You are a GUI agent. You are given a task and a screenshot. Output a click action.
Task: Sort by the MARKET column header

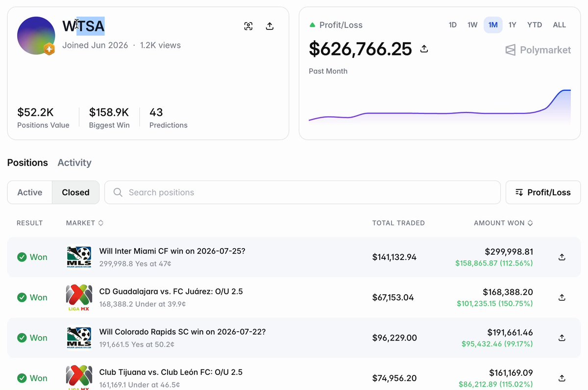85,223
